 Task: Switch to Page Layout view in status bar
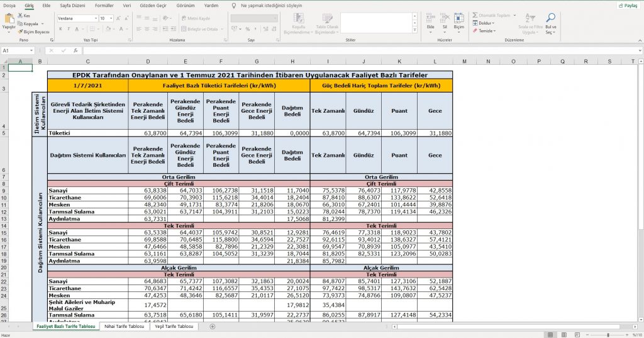564,335
